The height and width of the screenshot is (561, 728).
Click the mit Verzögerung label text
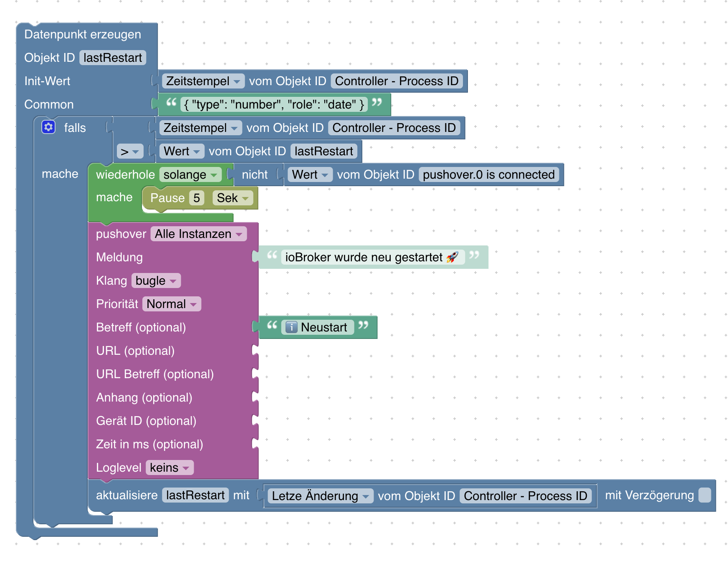(650, 495)
